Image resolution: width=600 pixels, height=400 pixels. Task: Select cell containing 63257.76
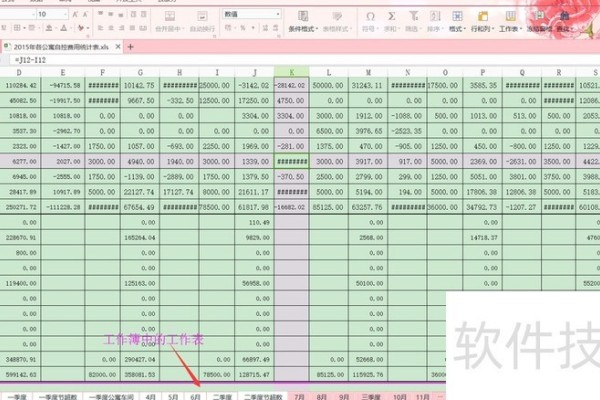point(368,207)
